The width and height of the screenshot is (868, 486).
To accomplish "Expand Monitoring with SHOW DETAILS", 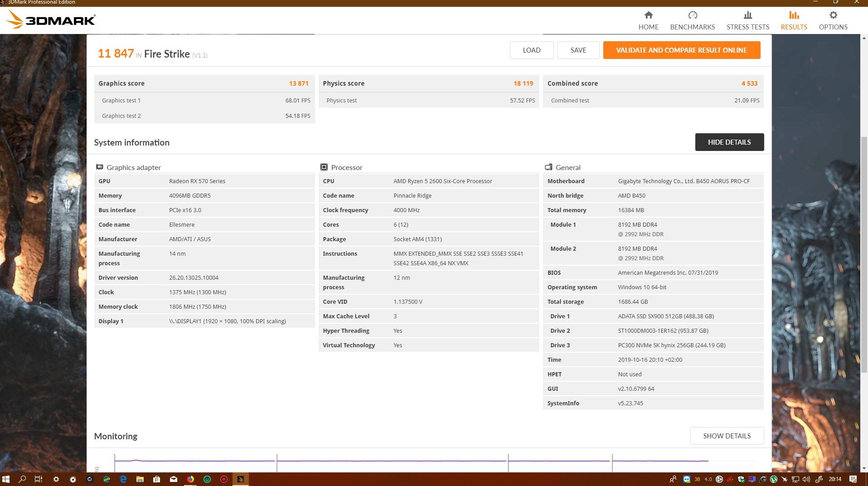I will 727,436.
